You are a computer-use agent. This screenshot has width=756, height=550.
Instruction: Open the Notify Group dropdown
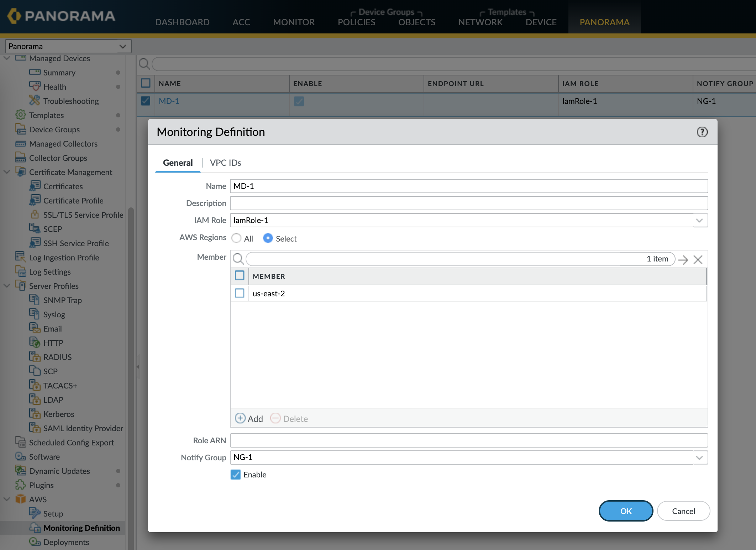tap(699, 458)
